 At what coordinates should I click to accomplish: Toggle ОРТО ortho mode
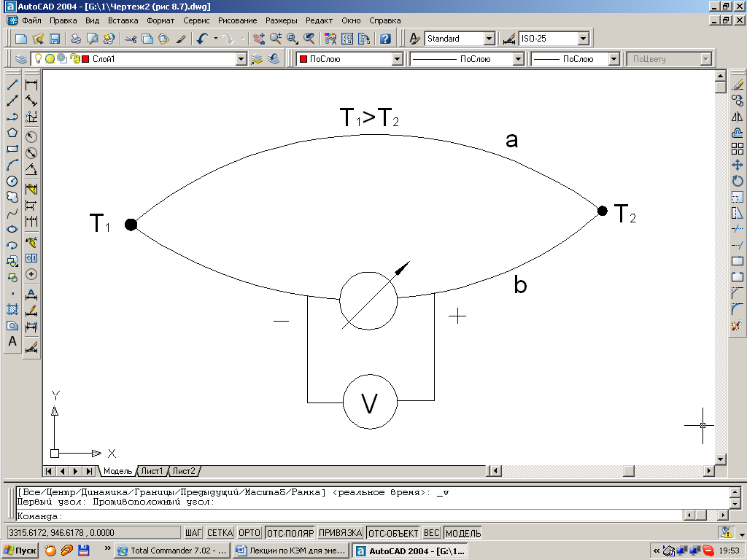(x=249, y=533)
